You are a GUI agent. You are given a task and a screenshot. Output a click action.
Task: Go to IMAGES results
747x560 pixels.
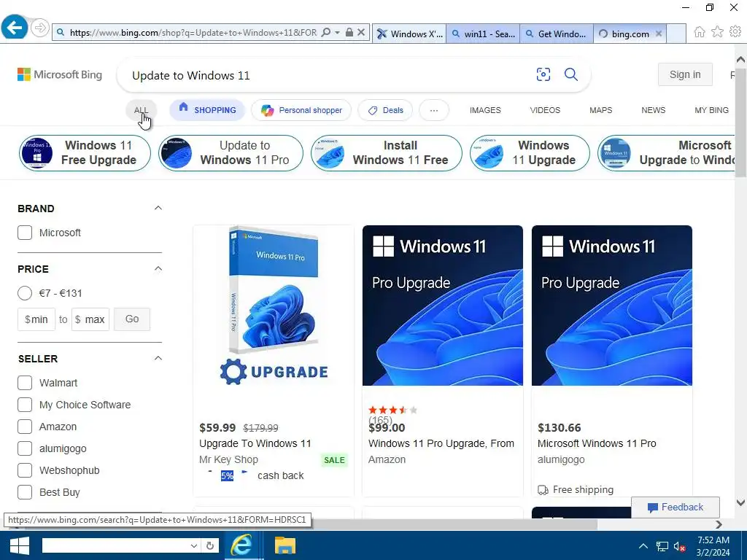[485, 110]
